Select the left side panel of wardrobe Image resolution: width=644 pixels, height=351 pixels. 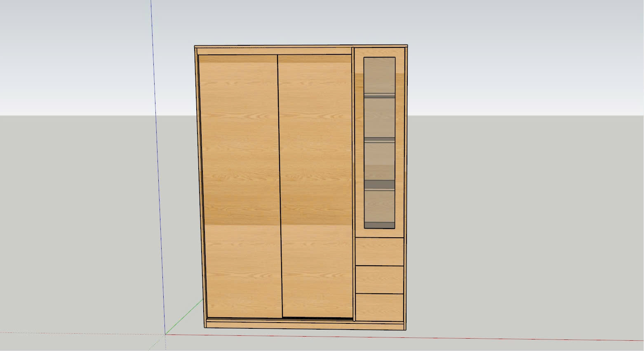click(x=200, y=185)
